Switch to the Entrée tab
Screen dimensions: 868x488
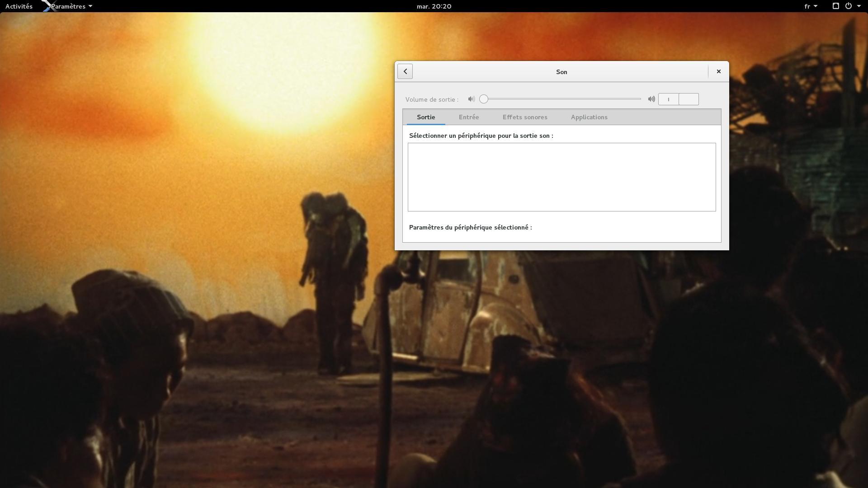pyautogui.click(x=468, y=117)
